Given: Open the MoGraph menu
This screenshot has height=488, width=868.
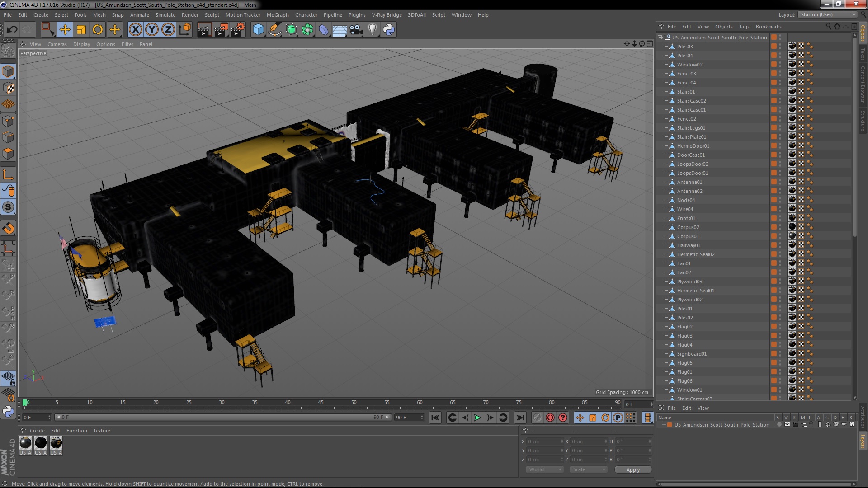Looking at the screenshot, I should click(x=278, y=15).
